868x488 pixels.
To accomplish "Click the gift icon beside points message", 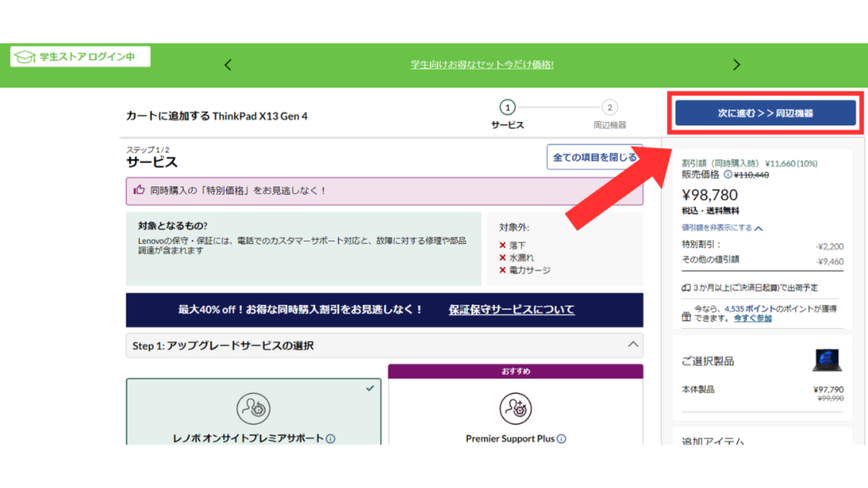I will click(687, 313).
